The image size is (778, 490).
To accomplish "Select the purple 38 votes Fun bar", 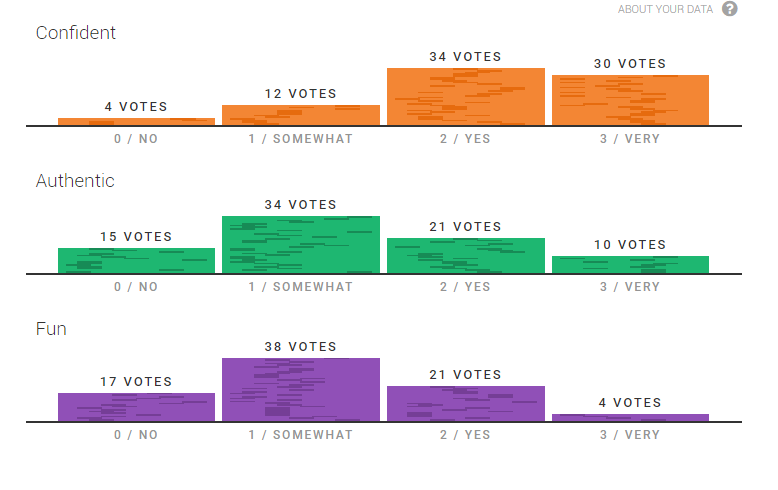I will [x=301, y=390].
